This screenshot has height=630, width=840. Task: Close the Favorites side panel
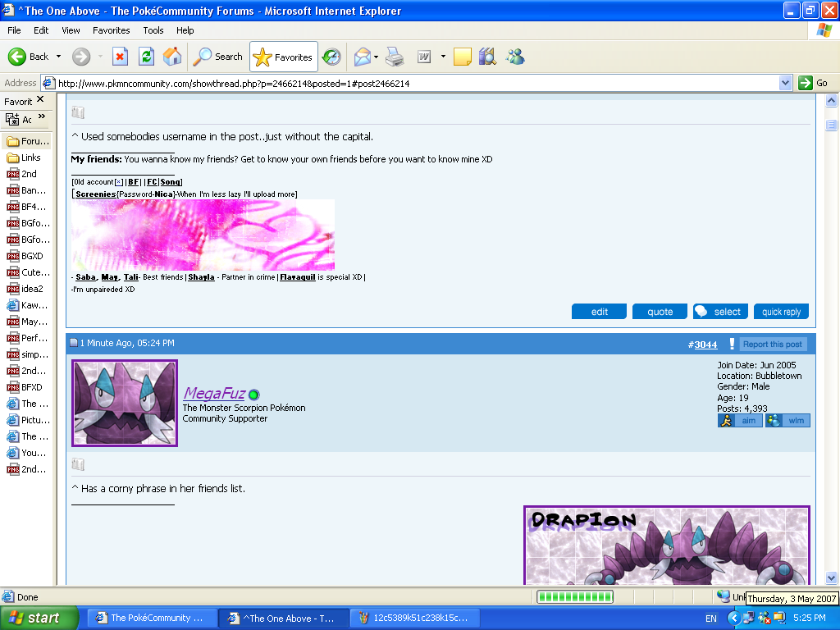(40, 99)
